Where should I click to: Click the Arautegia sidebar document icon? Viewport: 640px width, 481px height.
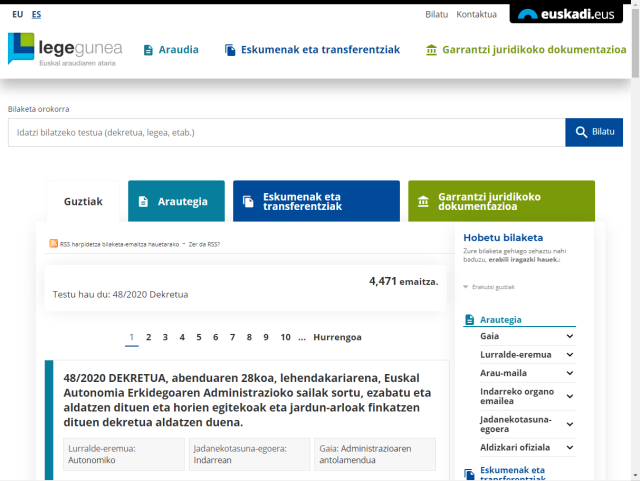(x=469, y=320)
